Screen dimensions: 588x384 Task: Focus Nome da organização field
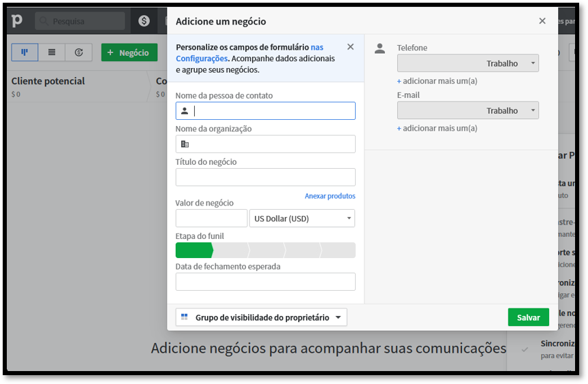coord(266,144)
